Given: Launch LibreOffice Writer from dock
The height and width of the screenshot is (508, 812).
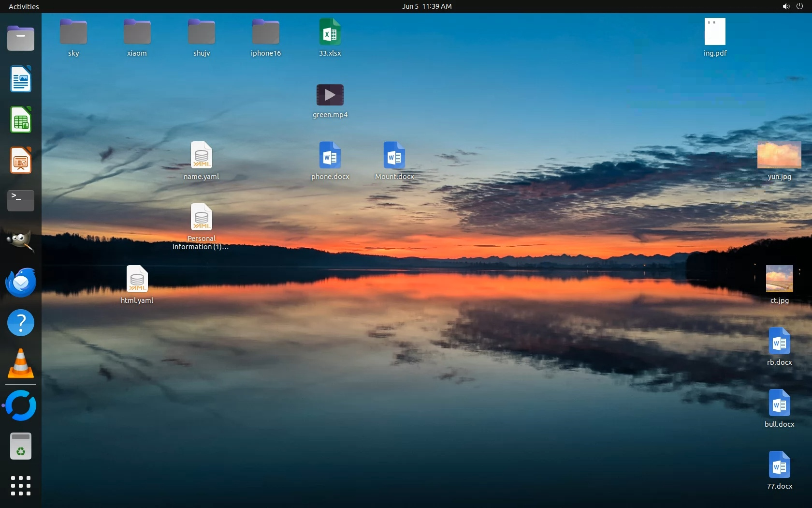Looking at the screenshot, I should pos(21,79).
